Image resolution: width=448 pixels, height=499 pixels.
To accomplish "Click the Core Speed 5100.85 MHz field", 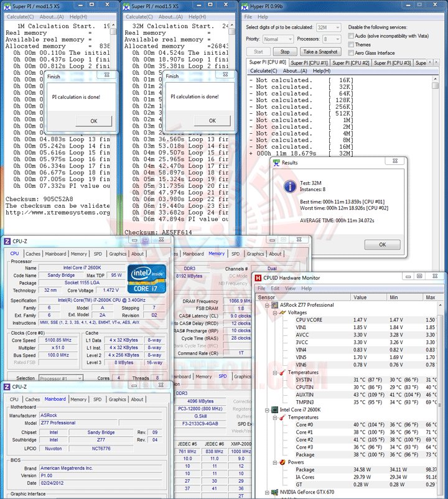I will click(58, 340).
